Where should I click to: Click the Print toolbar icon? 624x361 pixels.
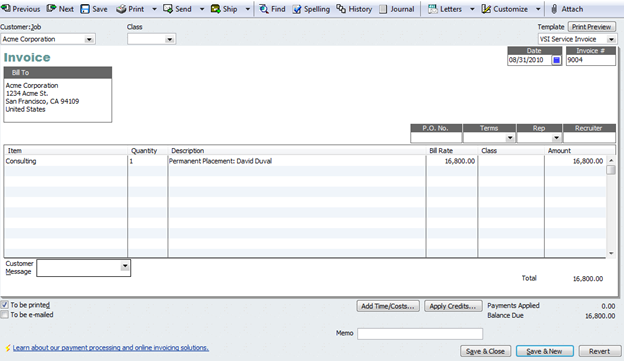click(x=130, y=9)
